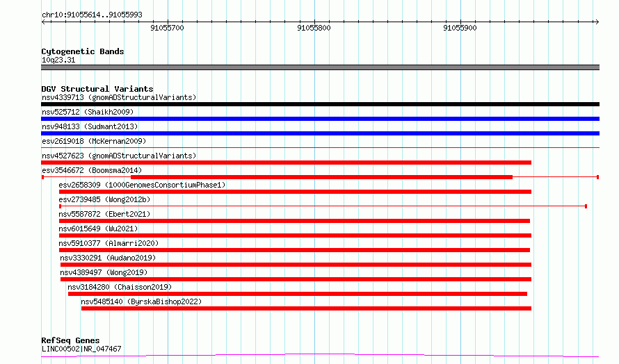Image resolution: width=619 pixels, height=364 pixels.
Task: Click the 91055700 ruler position label
Action: pos(168,28)
